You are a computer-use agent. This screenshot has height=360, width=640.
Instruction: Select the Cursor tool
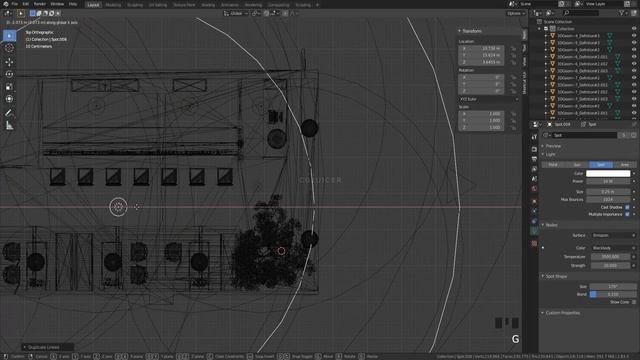click(x=9, y=48)
